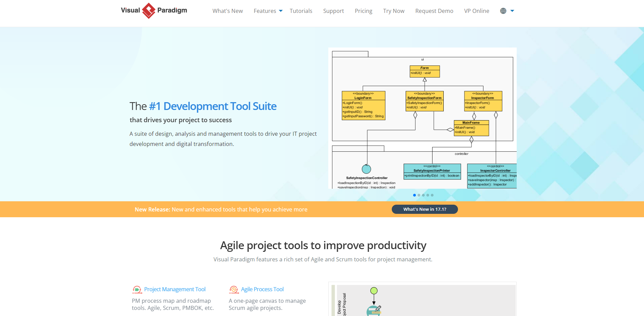The image size is (644, 316).
Task: Click Request Demo in navigation
Action: (x=434, y=11)
